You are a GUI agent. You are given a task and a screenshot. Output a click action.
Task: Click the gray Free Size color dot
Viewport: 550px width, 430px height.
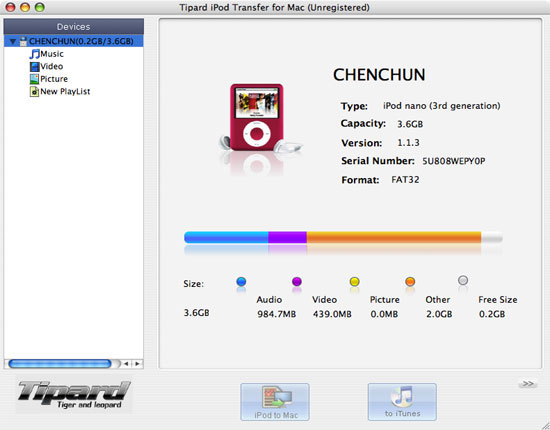pos(463,281)
